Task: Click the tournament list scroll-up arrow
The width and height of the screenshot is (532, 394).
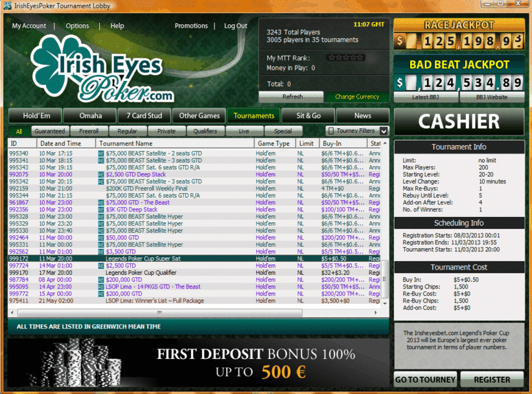Action: click(385, 144)
